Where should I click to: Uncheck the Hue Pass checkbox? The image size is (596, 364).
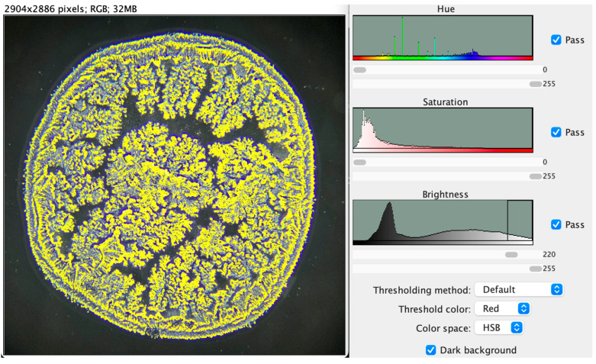pos(556,40)
